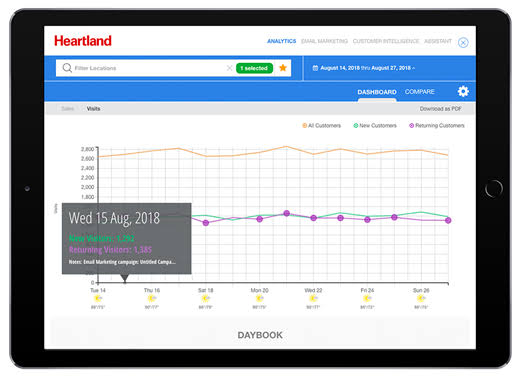
Task: Click the Heartland logo
Action: click(83, 41)
